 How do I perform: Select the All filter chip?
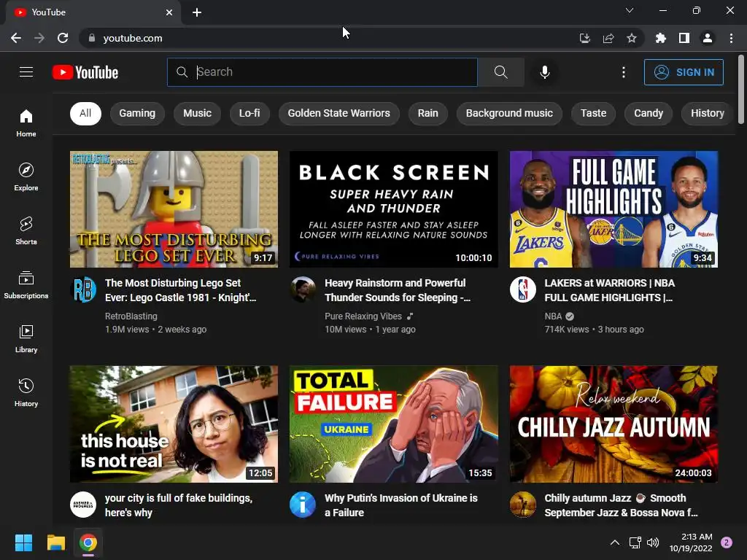coord(86,113)
